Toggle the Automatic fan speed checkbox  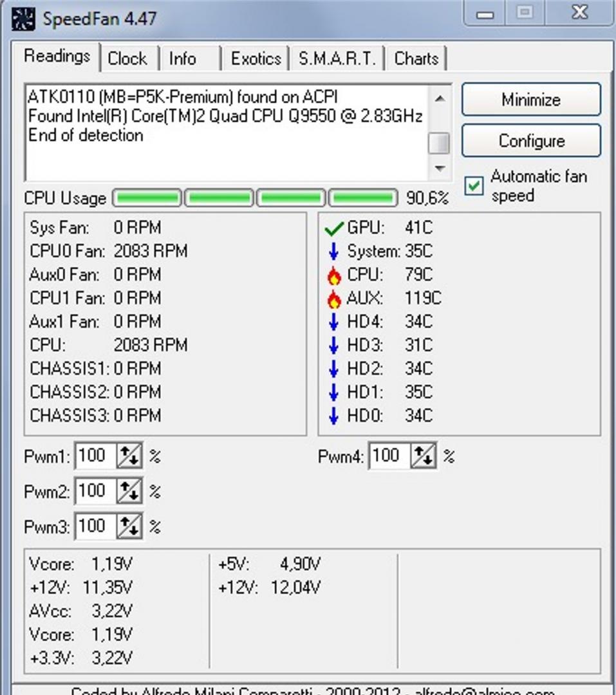(x=474, y=186)
